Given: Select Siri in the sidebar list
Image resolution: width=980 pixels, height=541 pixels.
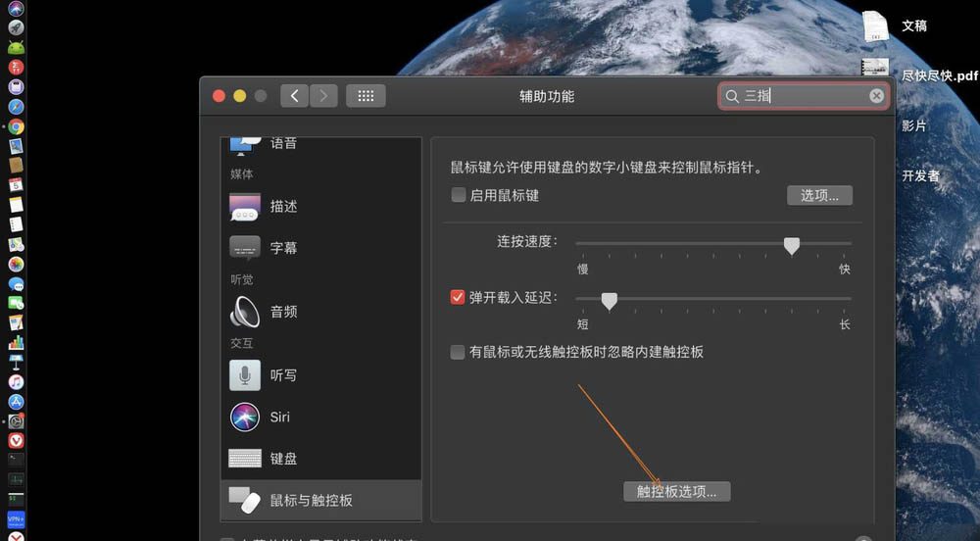Looking at the screenshot, I should [x=320, y=418].
